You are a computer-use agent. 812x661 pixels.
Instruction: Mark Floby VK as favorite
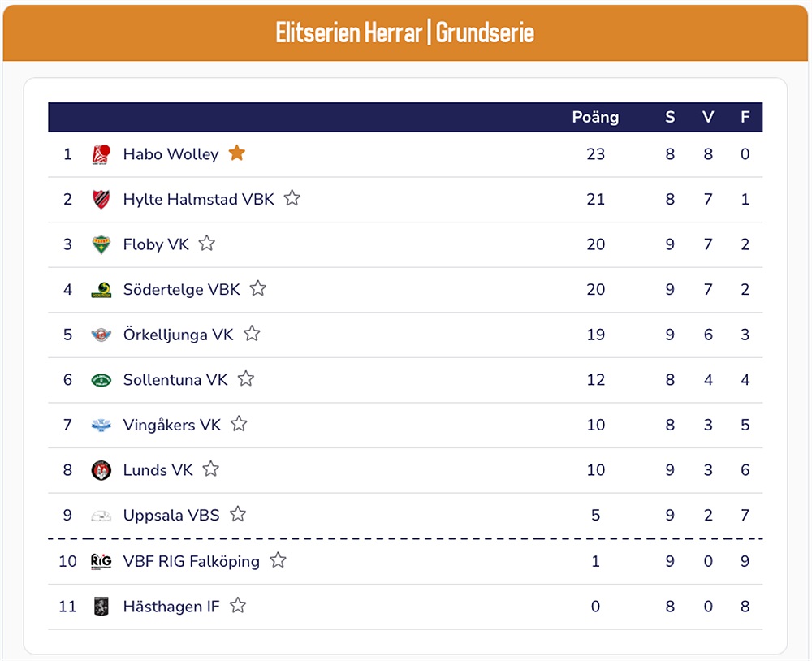(x=207, y=243)
